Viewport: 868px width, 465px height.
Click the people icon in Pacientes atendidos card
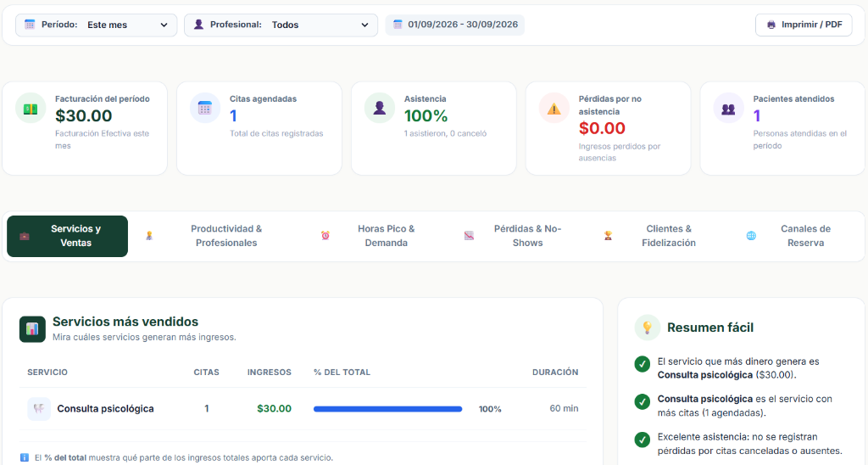click(x=728, y=108)
